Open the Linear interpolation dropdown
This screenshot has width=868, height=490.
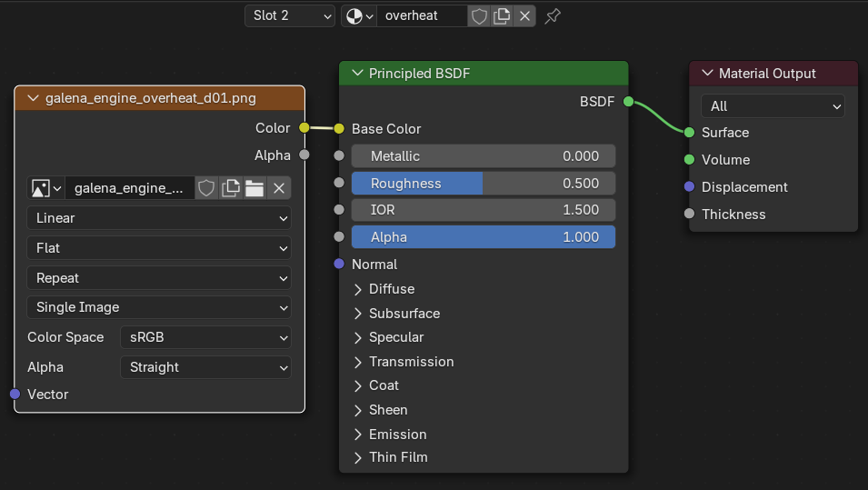point(159,218)
